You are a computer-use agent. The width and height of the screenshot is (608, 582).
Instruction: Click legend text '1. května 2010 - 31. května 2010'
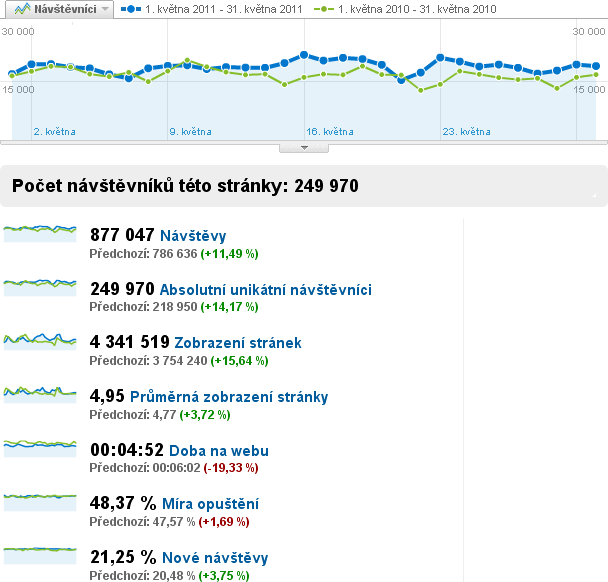(x=417, y=9)
